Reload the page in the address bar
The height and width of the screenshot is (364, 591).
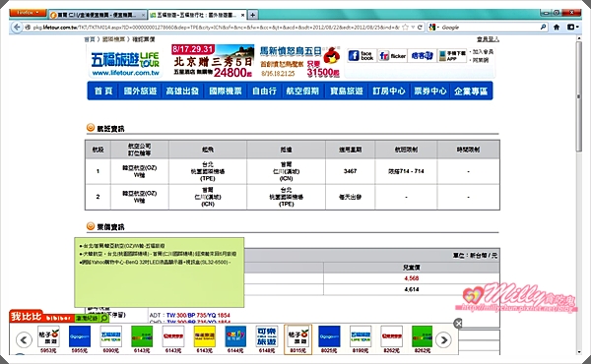420,28
